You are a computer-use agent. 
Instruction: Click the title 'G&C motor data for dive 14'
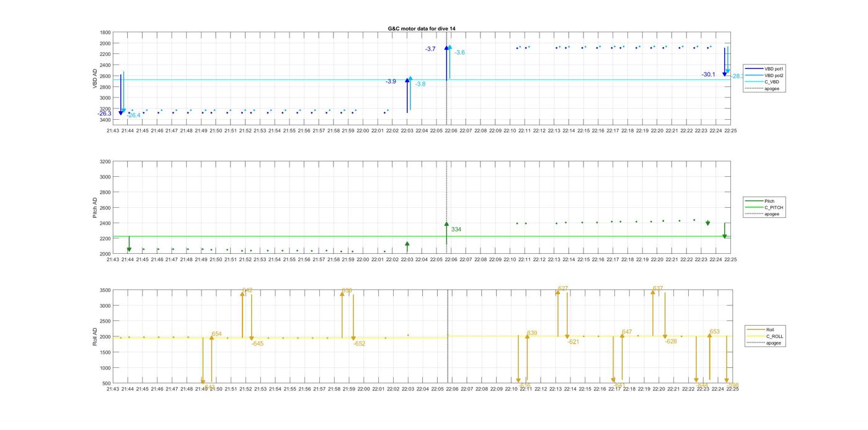[x=422, y=29]
